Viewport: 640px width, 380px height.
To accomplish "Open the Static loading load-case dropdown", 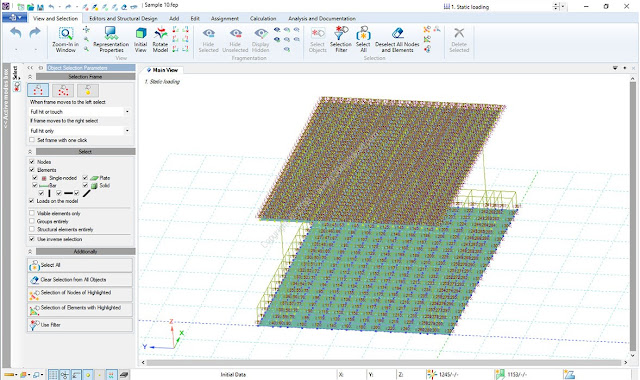I will tap(563, 7).
